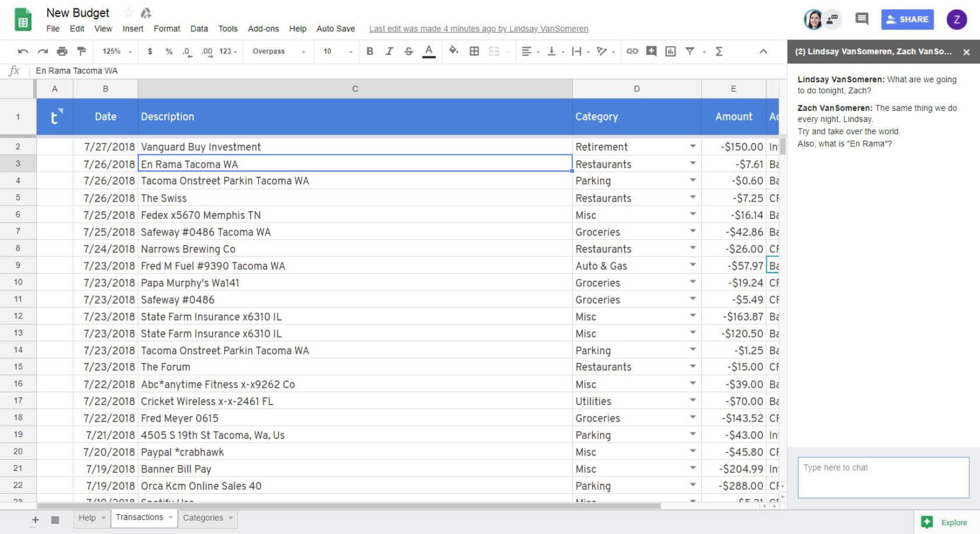Open the last edit history link
980x534 pixels.
pyautogui.click(x=478, y=28)
